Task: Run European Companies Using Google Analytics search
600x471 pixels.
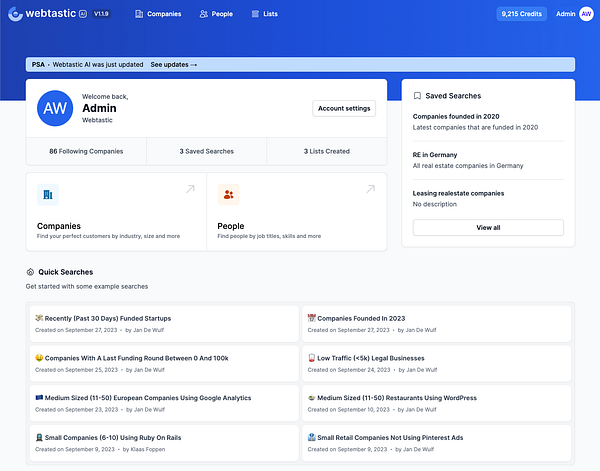Action: pyautogui.click(x=164, y=403)
